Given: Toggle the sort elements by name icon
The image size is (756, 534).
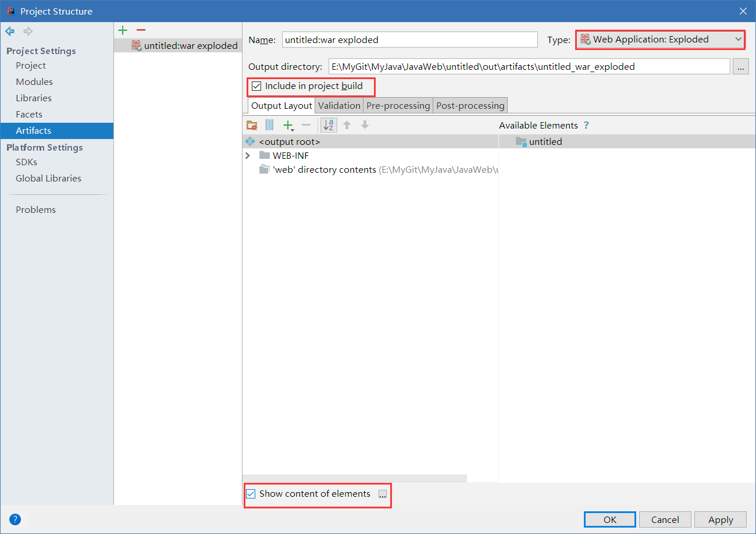Looking at the screenshot, I should pos(329,125).
